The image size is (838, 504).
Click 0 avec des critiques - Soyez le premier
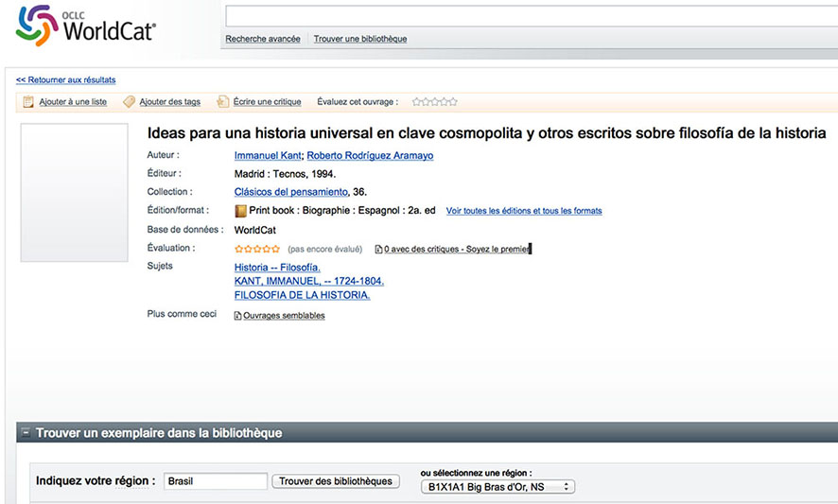coord(457,249)
